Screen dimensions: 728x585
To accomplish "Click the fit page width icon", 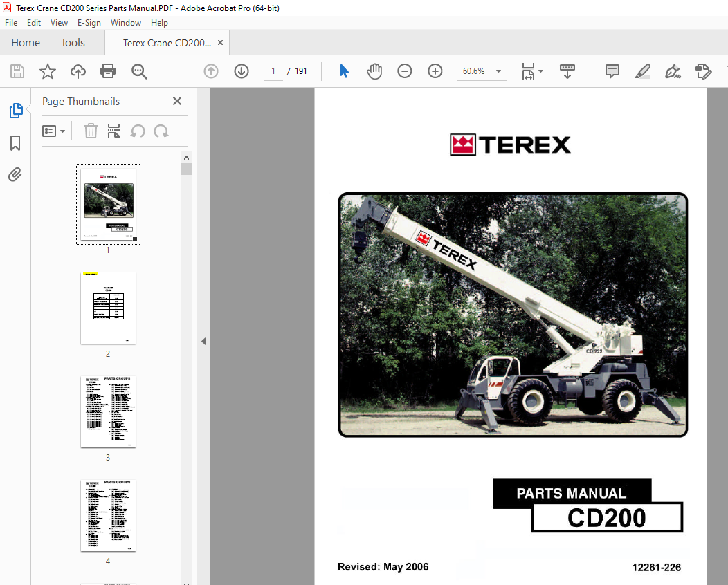I will (x=529, y=71).
